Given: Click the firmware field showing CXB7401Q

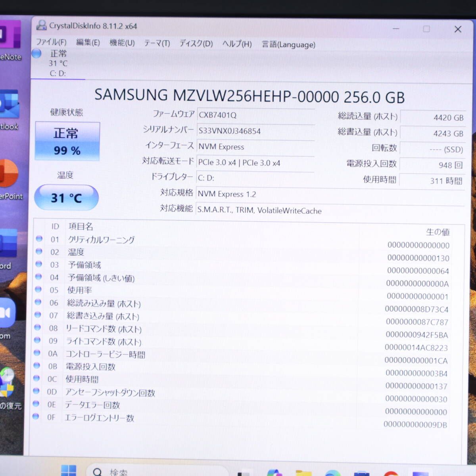Looking at the screenshot, I should (x=256, y=115).
